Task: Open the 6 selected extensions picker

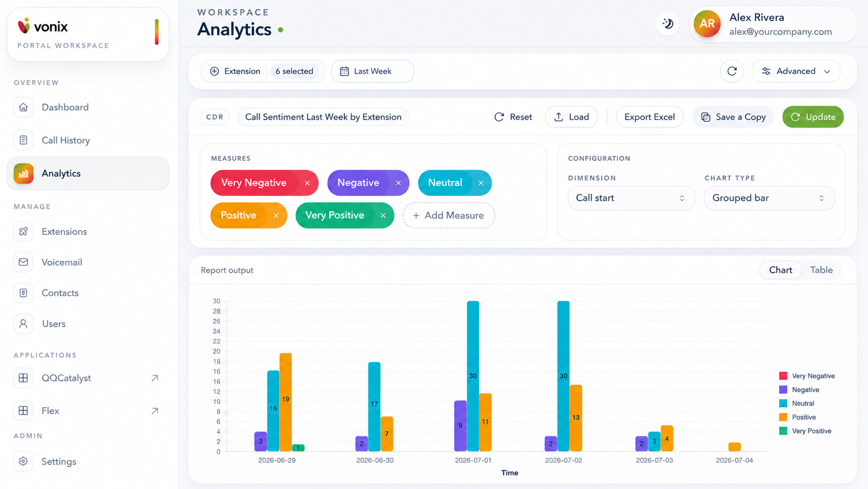Action: (x=294, y=71)
